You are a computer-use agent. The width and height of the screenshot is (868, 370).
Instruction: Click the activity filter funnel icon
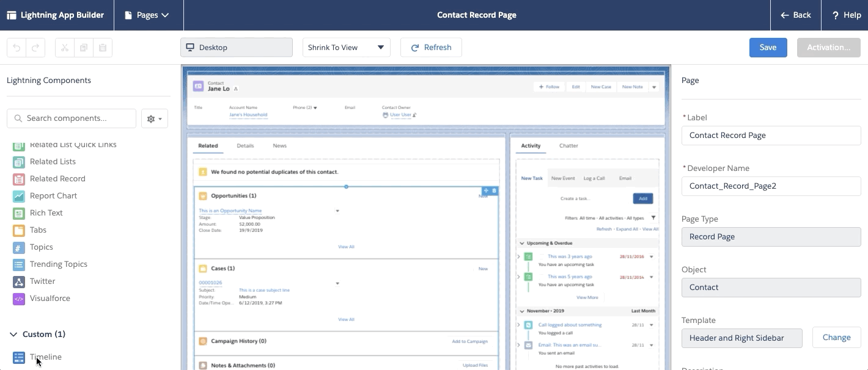(653, 217)
